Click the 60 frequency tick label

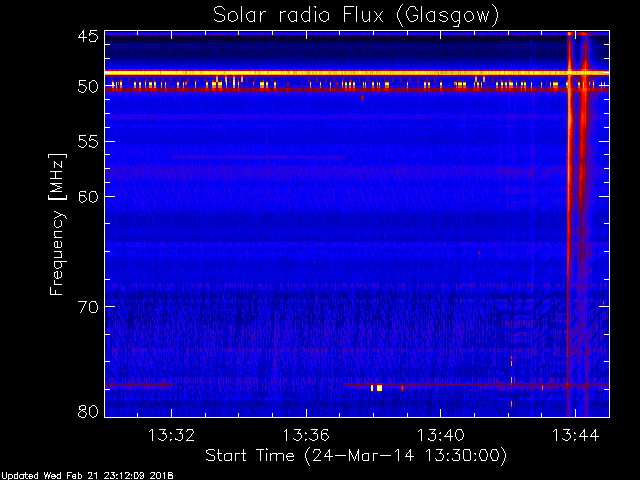click(x=88, y=197)
